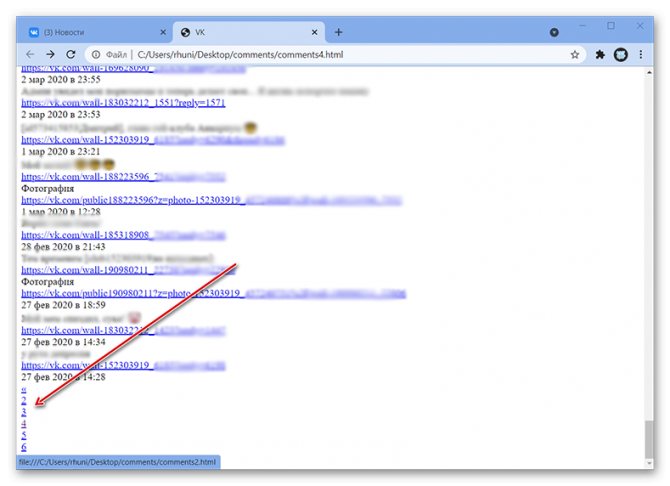The image size is (670, 486).
Task: Open the wall-185318908 link
Action: (x=123, y=235)
